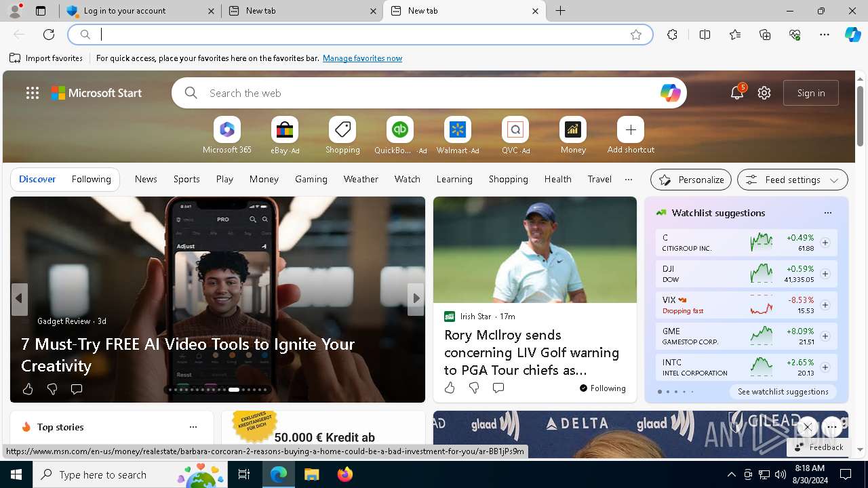This screenshot has width=868, height=488.
Task: Open Collections in Edge toolbar
Action: (x=765, y=35)
